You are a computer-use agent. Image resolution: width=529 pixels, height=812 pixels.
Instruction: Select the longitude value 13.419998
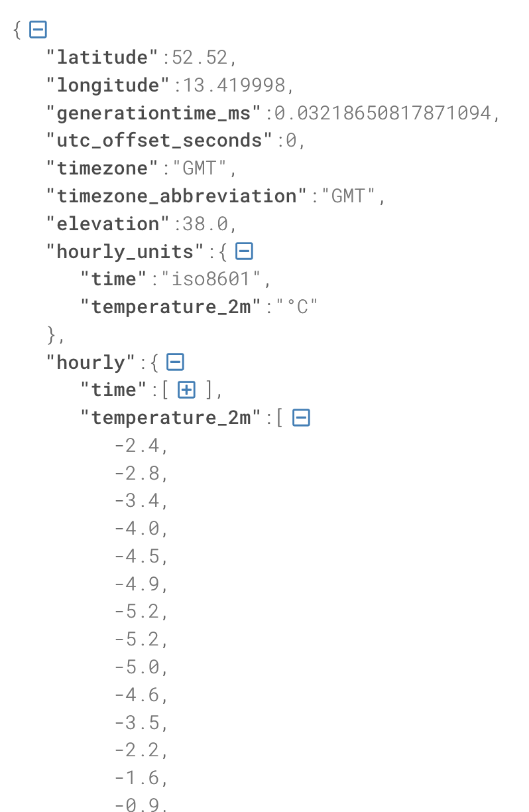(x=229, y=86)
